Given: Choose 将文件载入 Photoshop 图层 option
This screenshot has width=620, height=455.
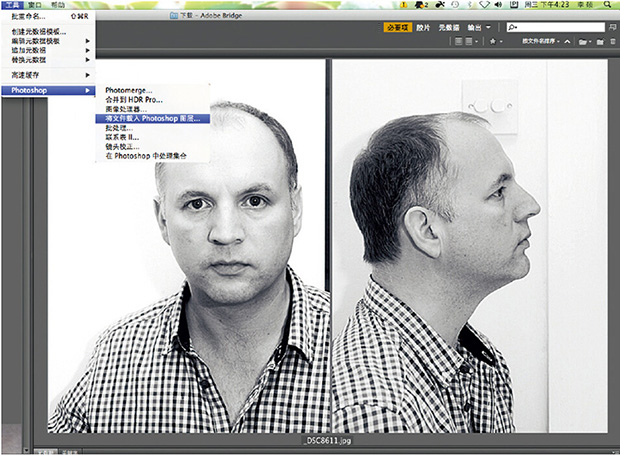Looking at the screenshot, I should [153, 118].
